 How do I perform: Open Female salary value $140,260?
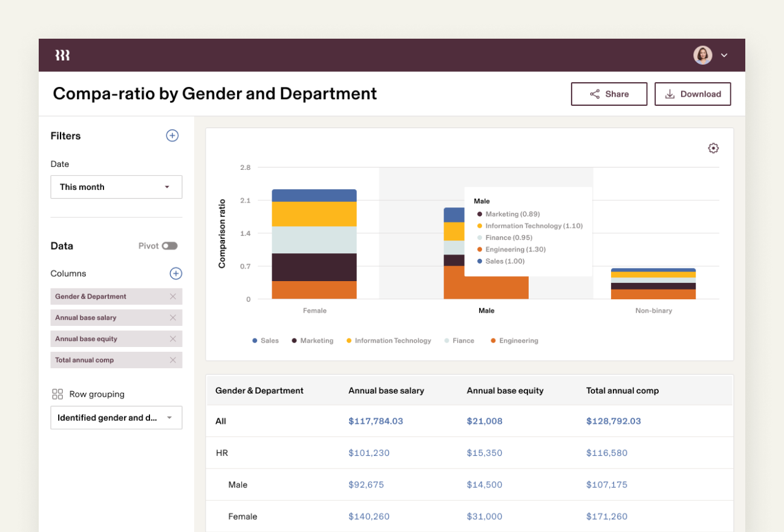(x=369, y=516)
